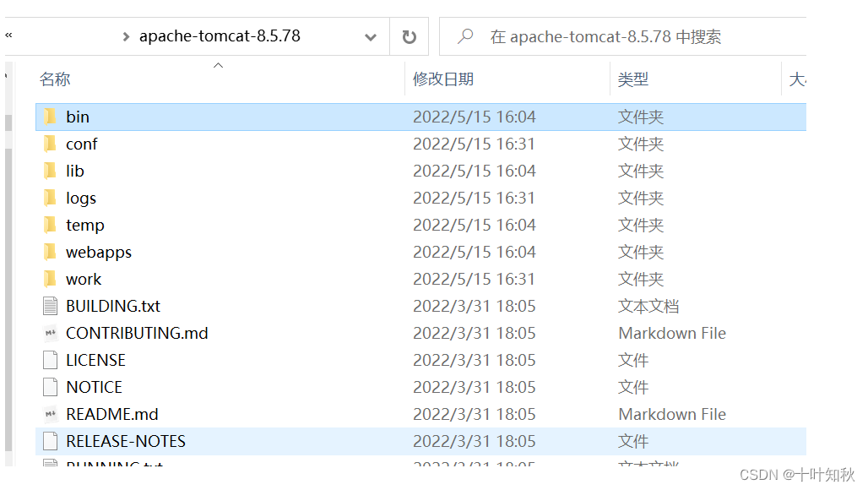Refresh the apache-tomcat-8.5.78 folder view
Image resolution: width=868 pixels, height=490 pixels.
tap(409, 36)
